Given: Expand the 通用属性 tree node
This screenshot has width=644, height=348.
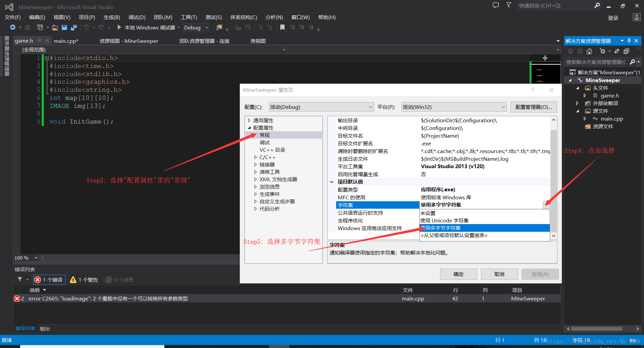Looking at the screenshot, I should (249, 120).
